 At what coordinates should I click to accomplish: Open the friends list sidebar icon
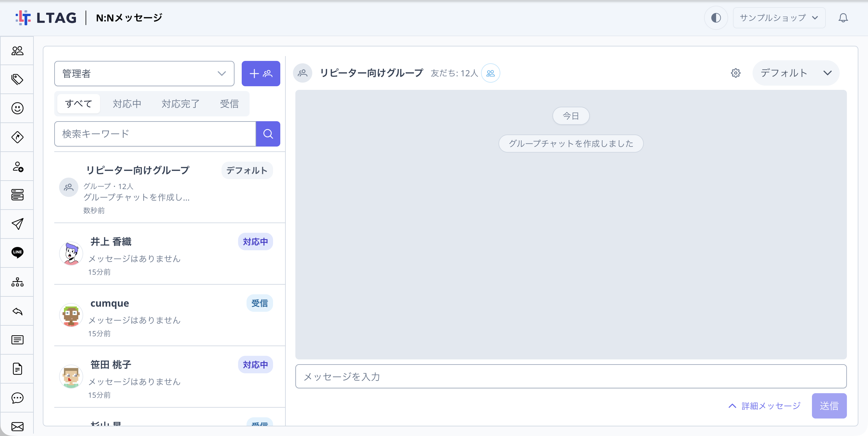(x=17, y=51)
